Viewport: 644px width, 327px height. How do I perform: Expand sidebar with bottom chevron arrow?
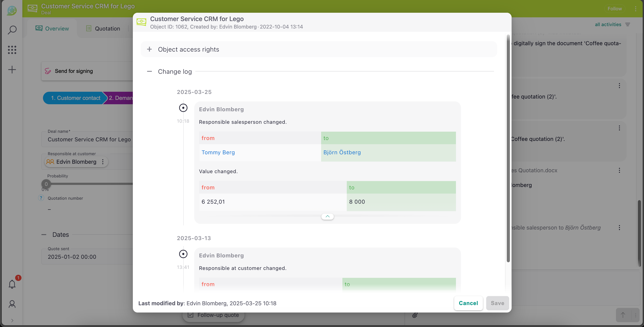[x=12, y=320]
